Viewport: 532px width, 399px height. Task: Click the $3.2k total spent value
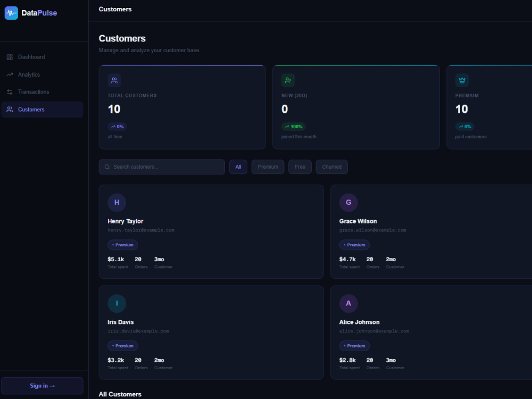point(115,360)
